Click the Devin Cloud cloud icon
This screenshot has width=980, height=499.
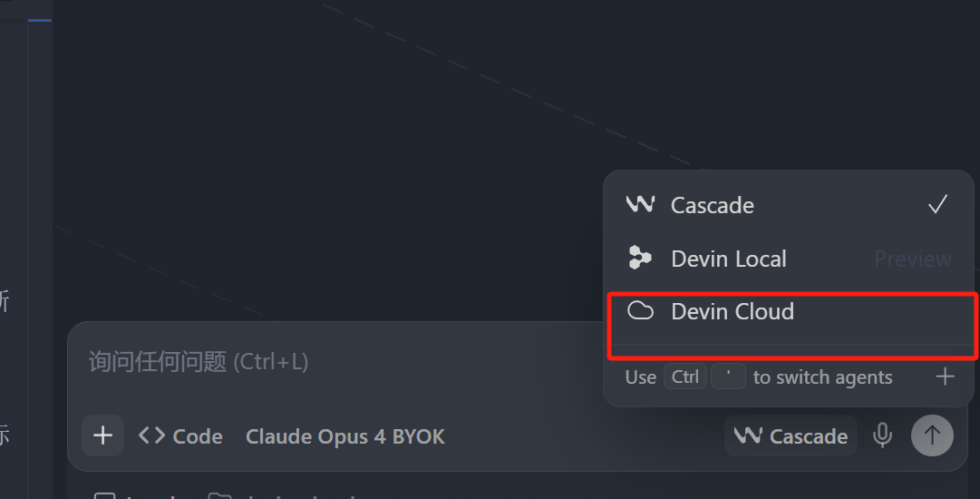(x=640, y=310)
